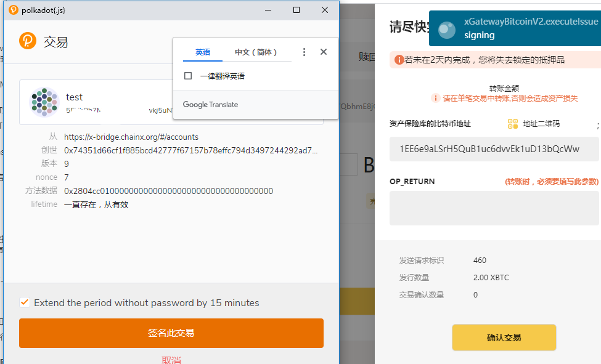Viewport: 601px width, 364px height.
Task: Click the 地址二维码 text label
Action: point(541,123)
